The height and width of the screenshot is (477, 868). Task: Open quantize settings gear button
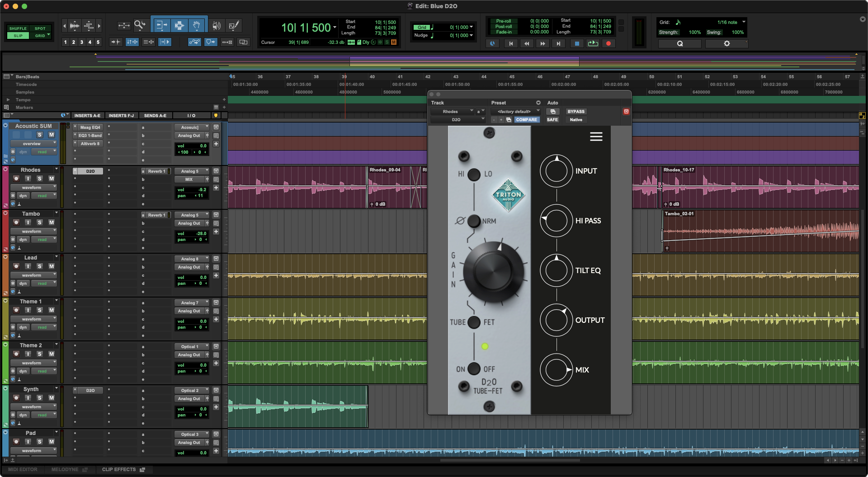tap(727, 43)
